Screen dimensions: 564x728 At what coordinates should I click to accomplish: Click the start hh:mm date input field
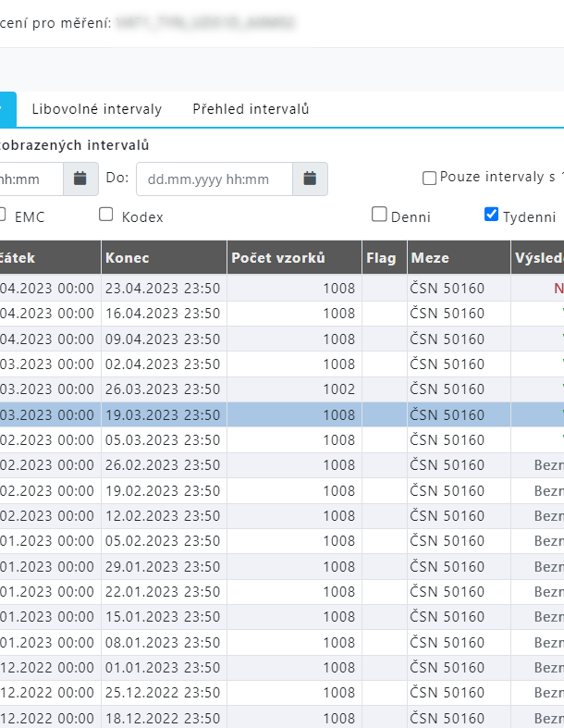click(x=31, y=179)
